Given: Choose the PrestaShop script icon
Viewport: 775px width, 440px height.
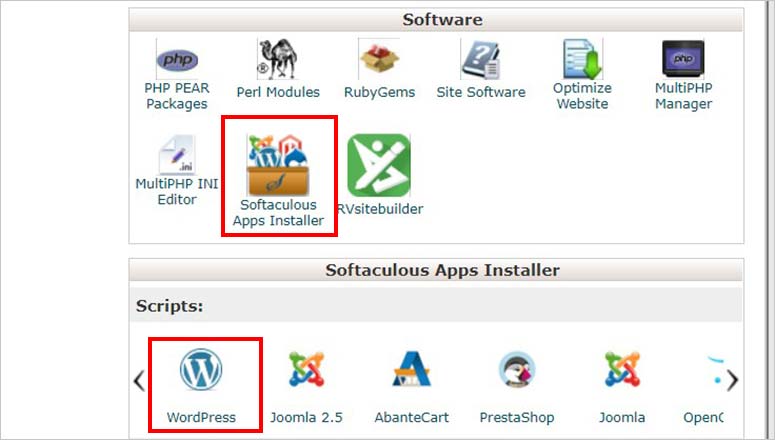Looking at the screenshot, I should click(x=517, y=369).
